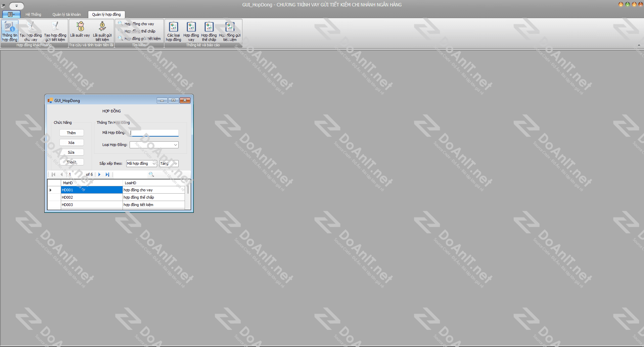Go to first record in navigator
This screenshot has width=644, height=347.
pyautogui.click(x=53, y=175)
